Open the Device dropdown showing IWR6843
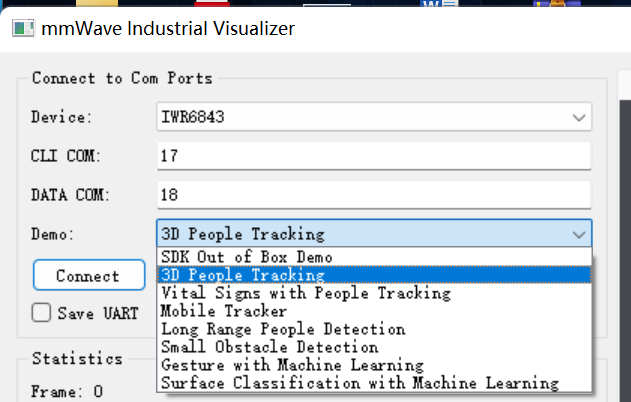631x402 pixels. pyautogui.click(x=373, y=117)
